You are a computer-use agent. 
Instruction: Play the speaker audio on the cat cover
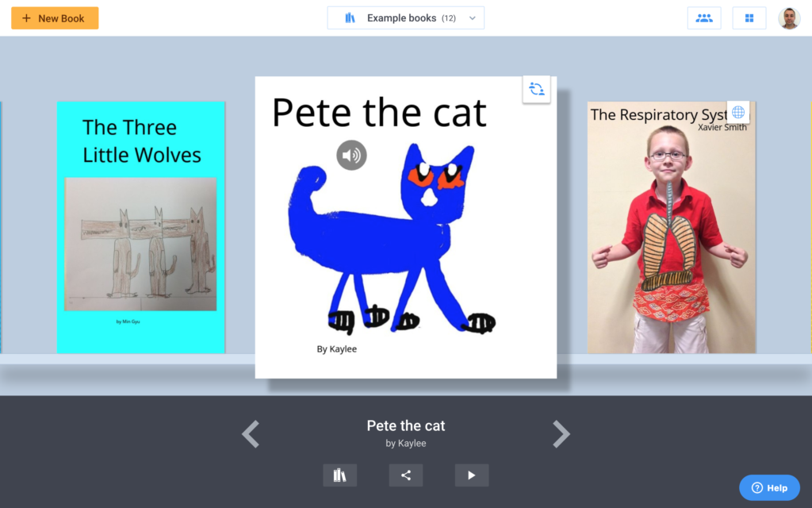click(x=351, y=155)
